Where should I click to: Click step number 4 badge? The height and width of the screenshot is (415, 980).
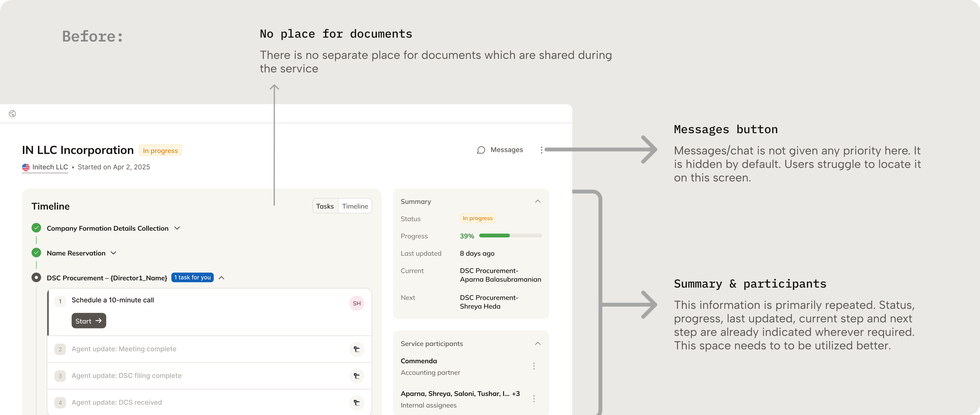click(60, 402)
